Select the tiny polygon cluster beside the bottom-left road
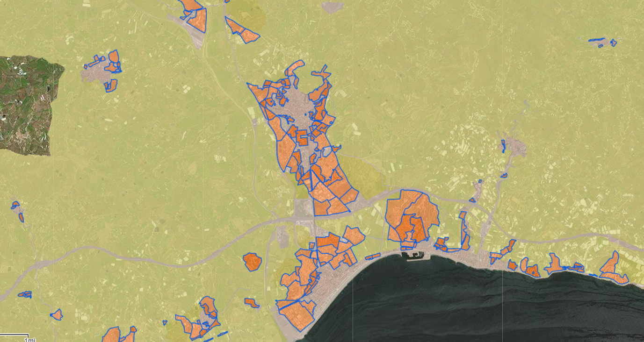This screenshot has width=644, height=342. (x=25, y=294)
